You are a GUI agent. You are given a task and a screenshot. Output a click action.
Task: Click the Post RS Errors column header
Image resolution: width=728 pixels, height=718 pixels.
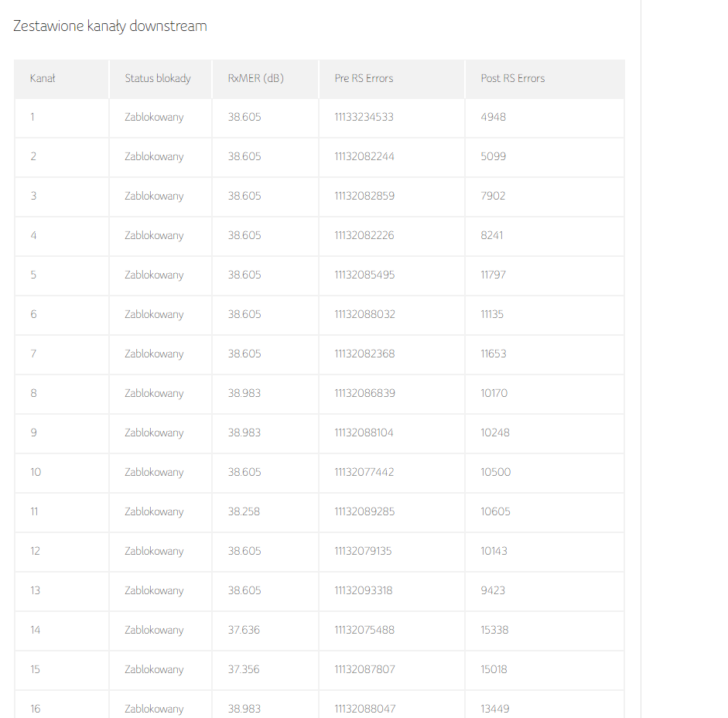pos(513,78)
